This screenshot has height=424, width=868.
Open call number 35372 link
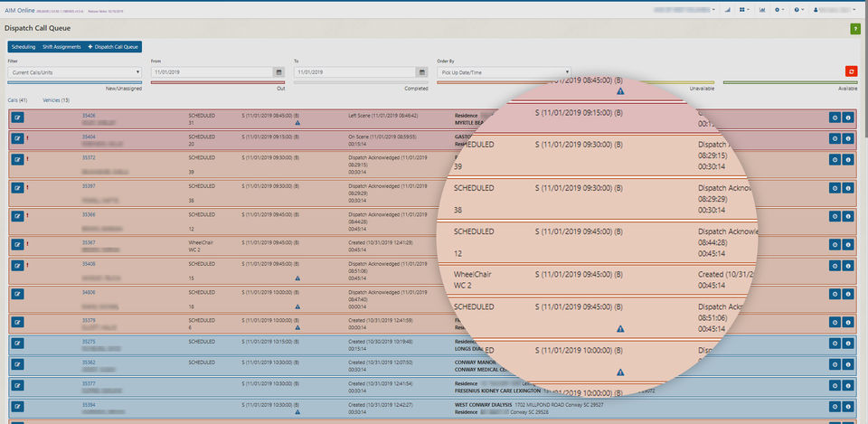coord(89,157)
